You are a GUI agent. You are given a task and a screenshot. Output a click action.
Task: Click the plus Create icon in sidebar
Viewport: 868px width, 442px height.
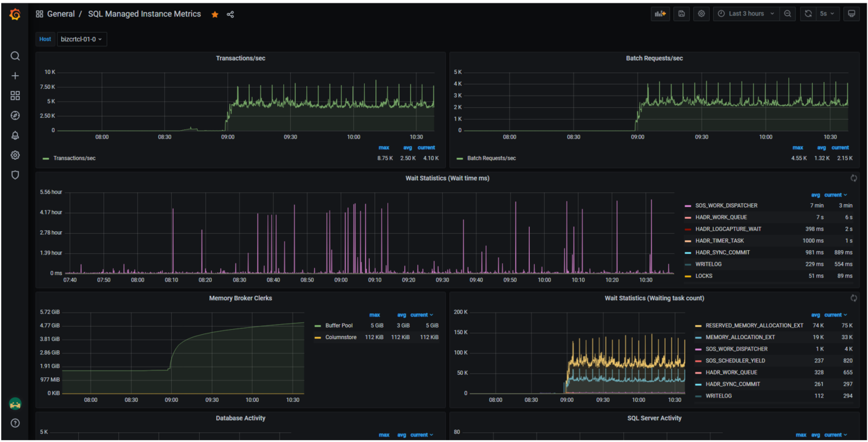(15, 76)
